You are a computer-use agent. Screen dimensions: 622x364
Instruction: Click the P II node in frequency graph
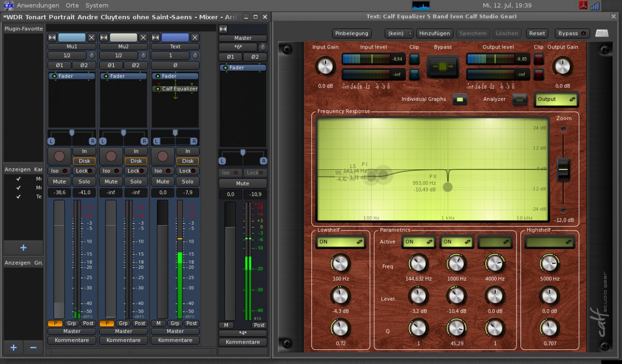point(448,187)
